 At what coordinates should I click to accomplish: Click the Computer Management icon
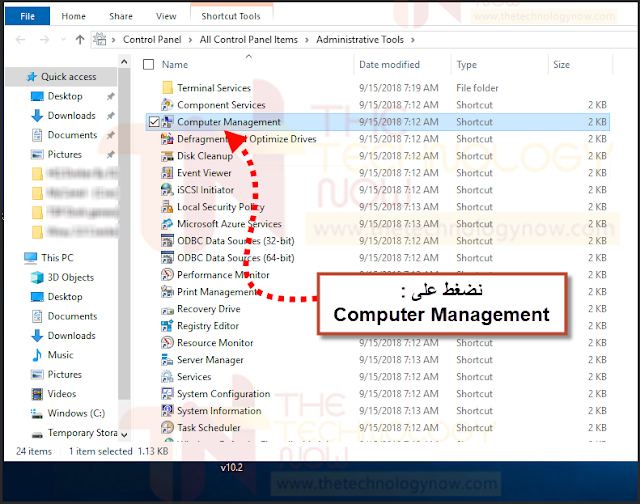[x=167, y=122]
